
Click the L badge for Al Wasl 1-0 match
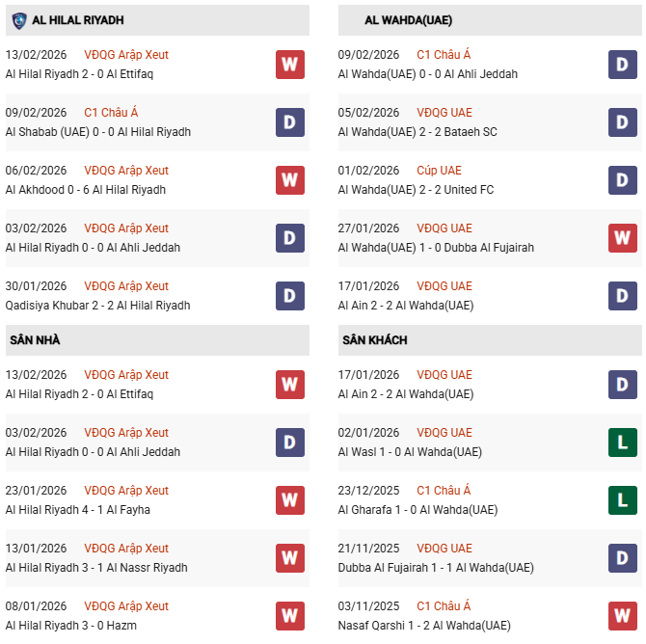[x=623, y=443]
